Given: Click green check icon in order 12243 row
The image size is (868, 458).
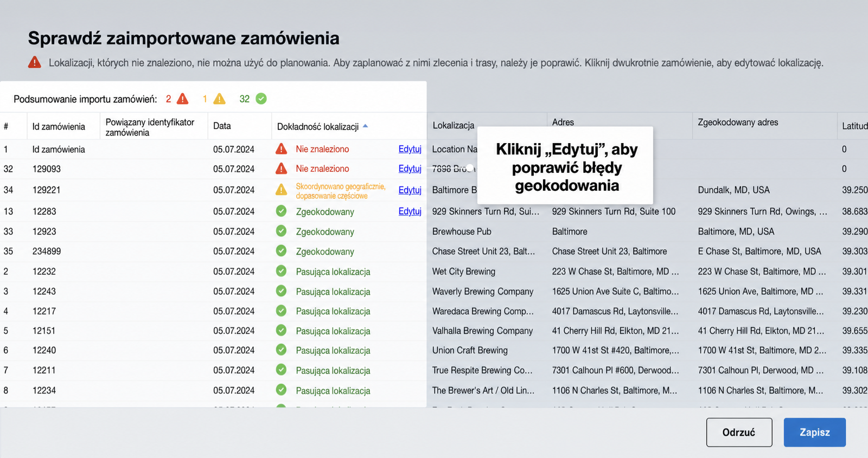Looking at the screenshot, I should click(281, 291).
